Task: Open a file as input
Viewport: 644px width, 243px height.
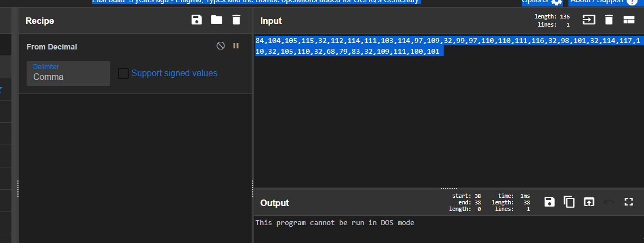Action: click(x=589, y=20)
